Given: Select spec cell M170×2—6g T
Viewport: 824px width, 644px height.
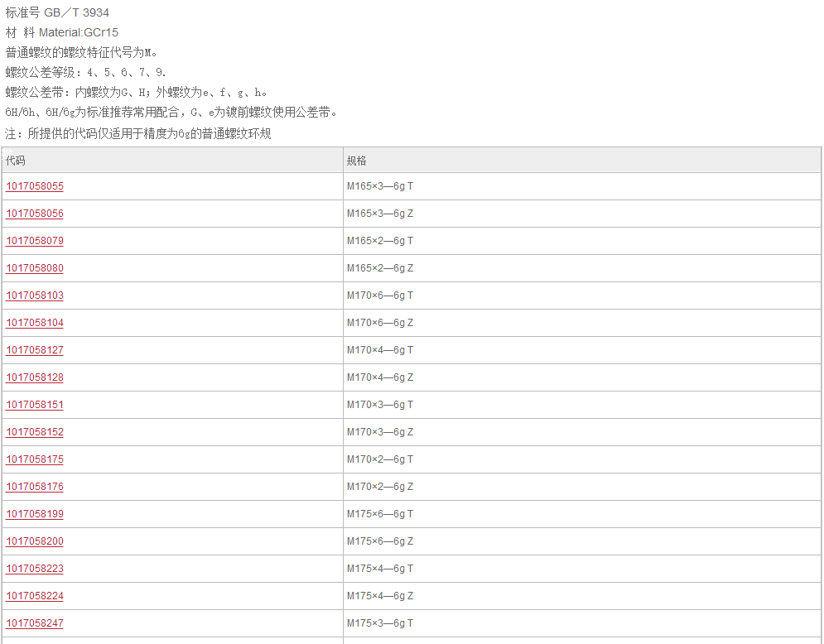Looking at the screenshot, I should tap(582, 459).
